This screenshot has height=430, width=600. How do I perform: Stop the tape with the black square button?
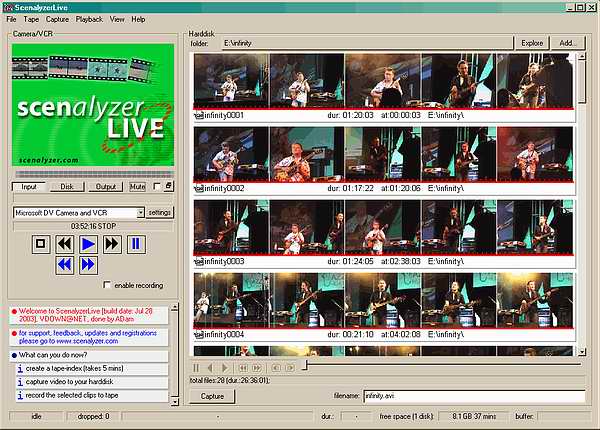point(41,244)
